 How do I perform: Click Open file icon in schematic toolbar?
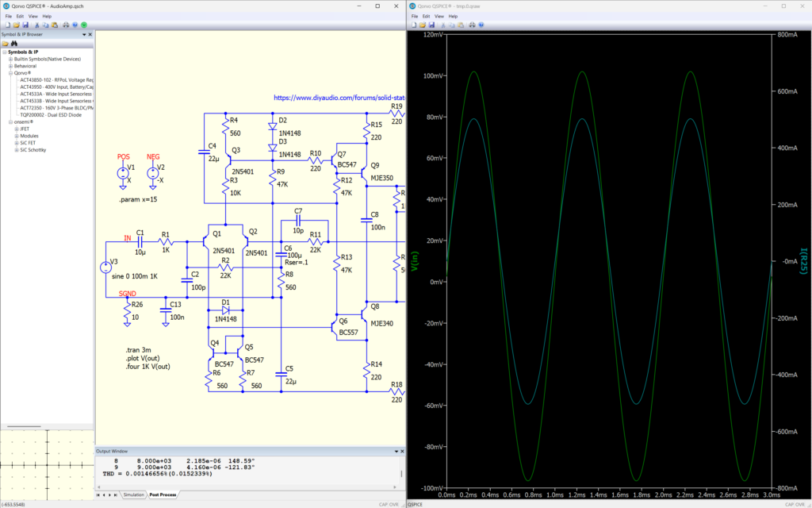click(x=15, y=25)
